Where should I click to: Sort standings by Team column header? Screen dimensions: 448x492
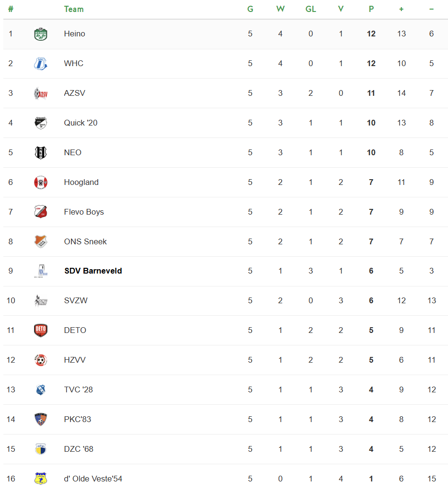[74, 9]
